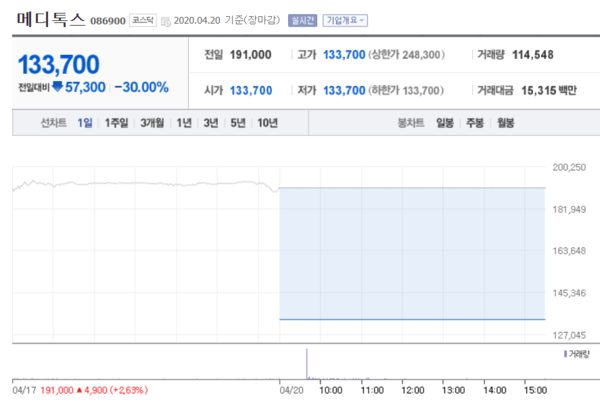
Task: Click the 거래량 legend marker under chart
Action: pyautogui.click(x=565, y=354)
